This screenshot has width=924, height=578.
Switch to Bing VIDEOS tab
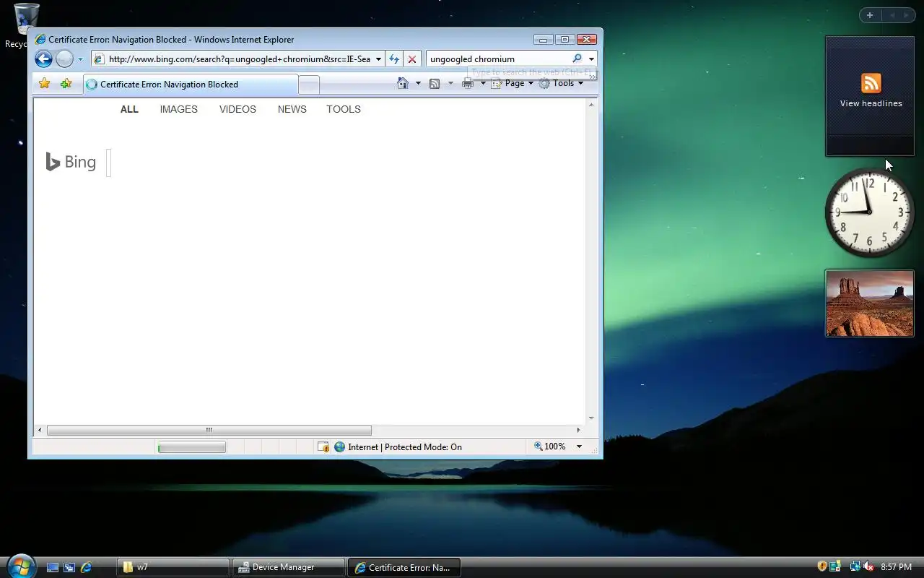(x=237, y=109)
